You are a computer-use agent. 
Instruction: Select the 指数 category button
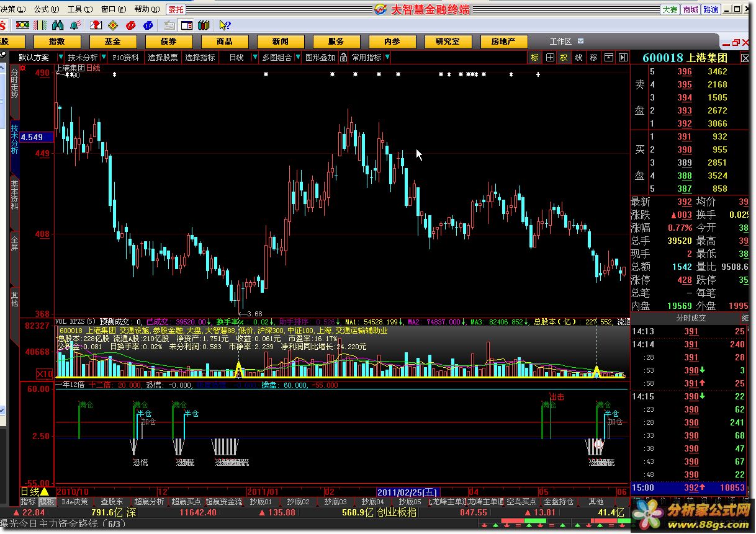tap(57, 42)
